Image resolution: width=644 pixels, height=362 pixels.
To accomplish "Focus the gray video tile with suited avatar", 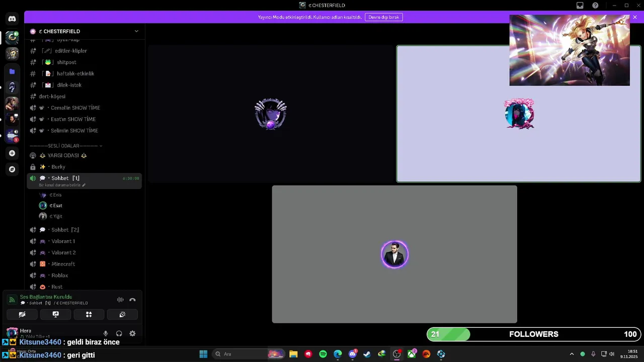I will coord(394,254).
